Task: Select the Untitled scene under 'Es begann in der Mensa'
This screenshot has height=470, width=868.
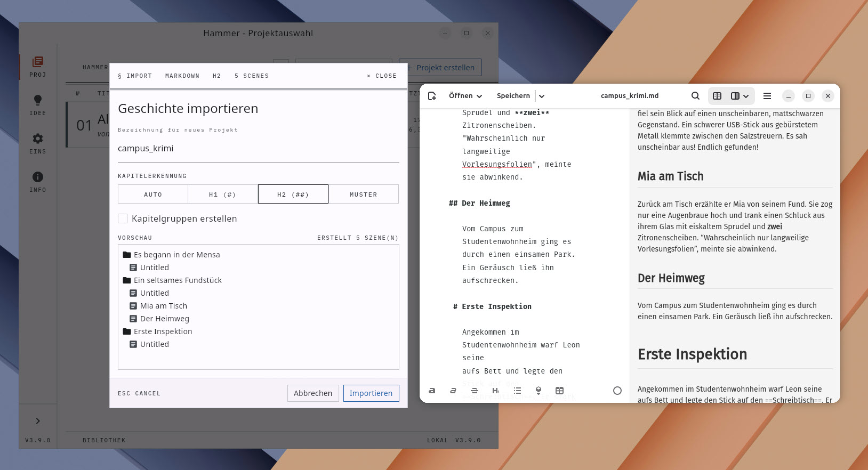Action: point(149,268)
